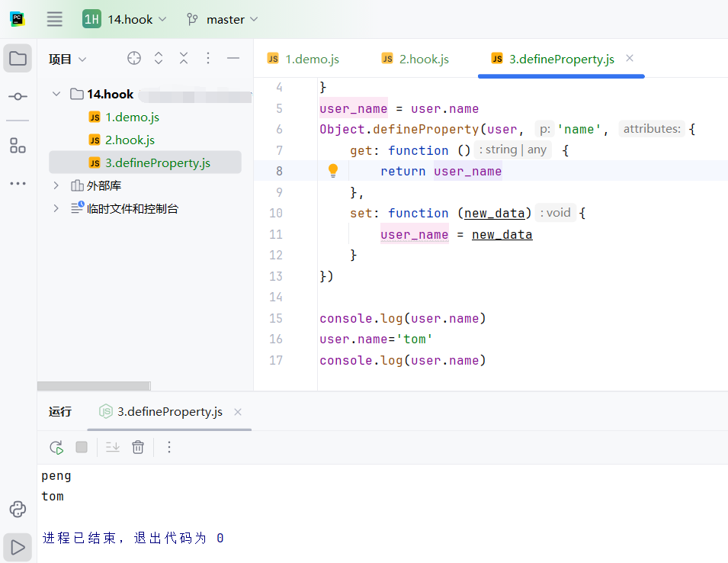Click the ': string | any' type hint

[x=512, y=150]
